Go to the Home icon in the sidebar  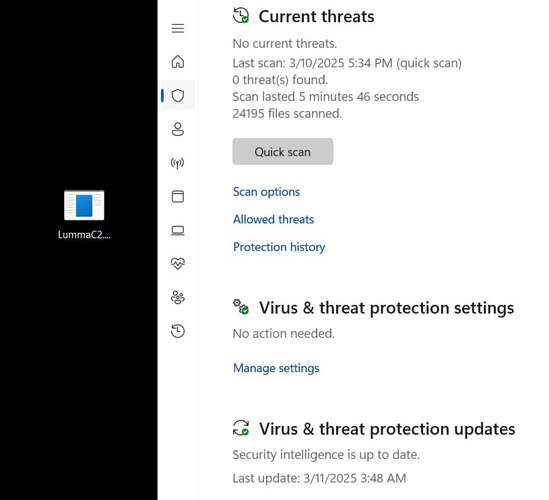click(x=178, y=62)
